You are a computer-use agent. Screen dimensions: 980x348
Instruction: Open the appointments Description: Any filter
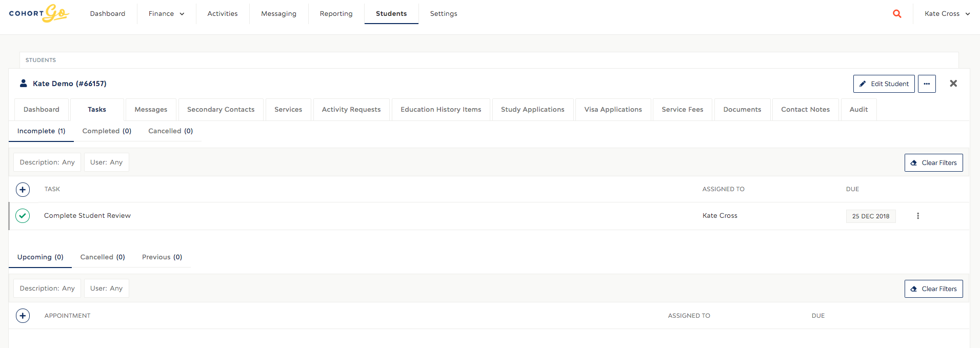click(x=47, y=289)
